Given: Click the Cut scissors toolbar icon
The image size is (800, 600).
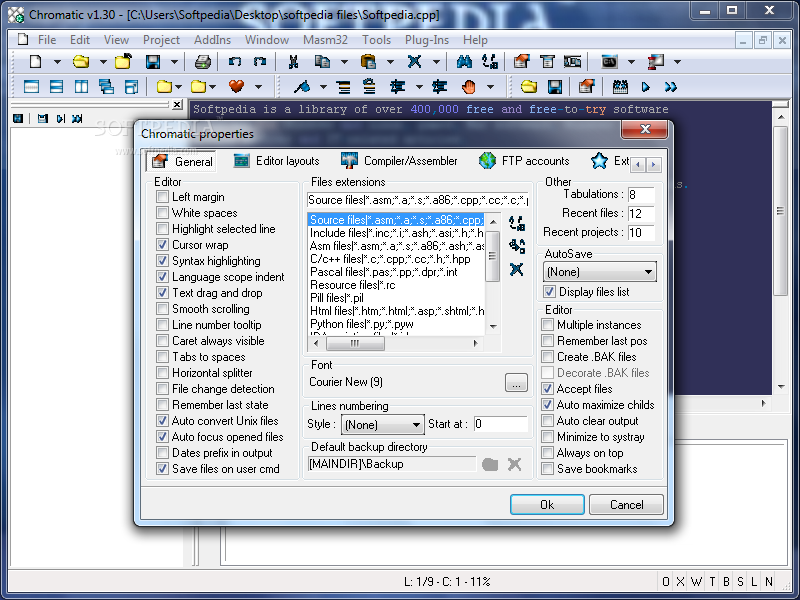Looking at the screenshot, I should point(293,62).
